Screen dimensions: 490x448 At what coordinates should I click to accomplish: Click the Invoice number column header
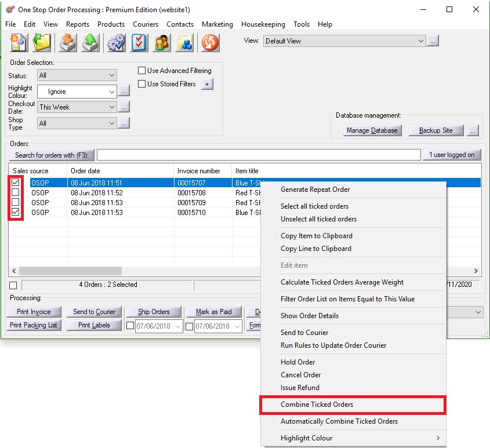[203, 170]
